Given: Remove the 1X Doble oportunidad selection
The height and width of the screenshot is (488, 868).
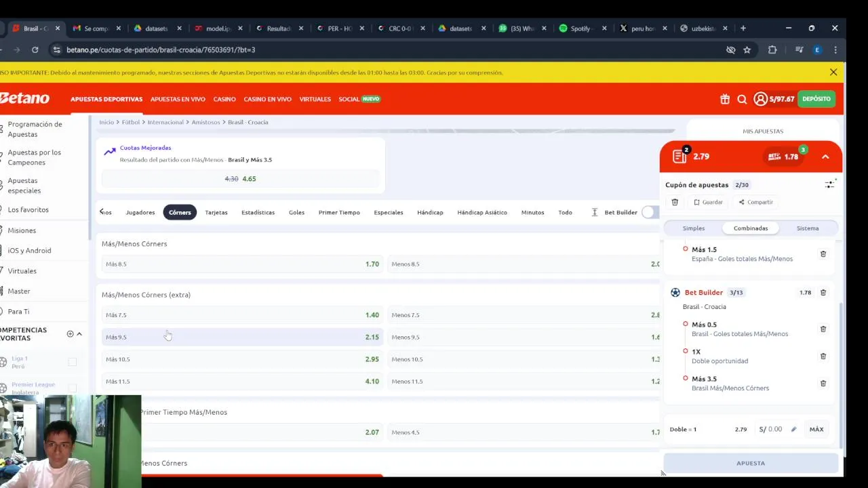Looking at the screenshot, I should [x=823, y=356].
